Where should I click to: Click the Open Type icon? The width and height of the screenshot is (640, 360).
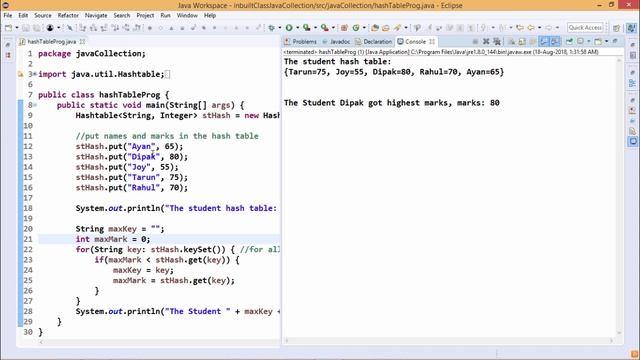375,28
